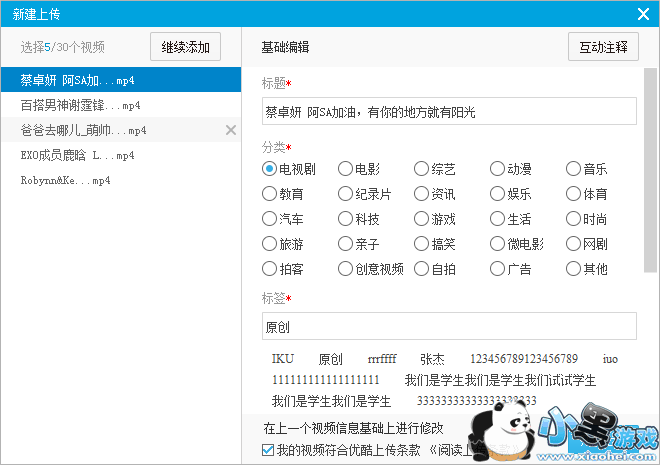Select the 纪录片 category radio button
Viewport: 660px width, 465px height.
click(x=345, y=194)
